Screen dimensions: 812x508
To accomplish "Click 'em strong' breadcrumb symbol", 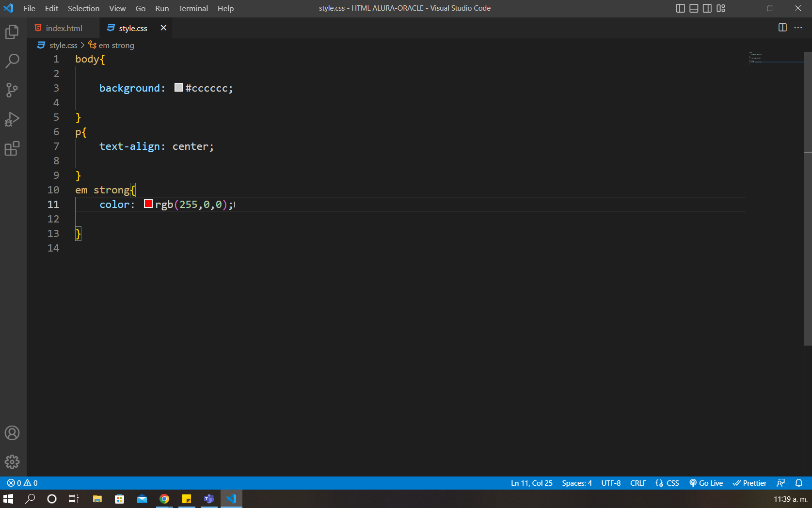I will [x=116, y=45].
